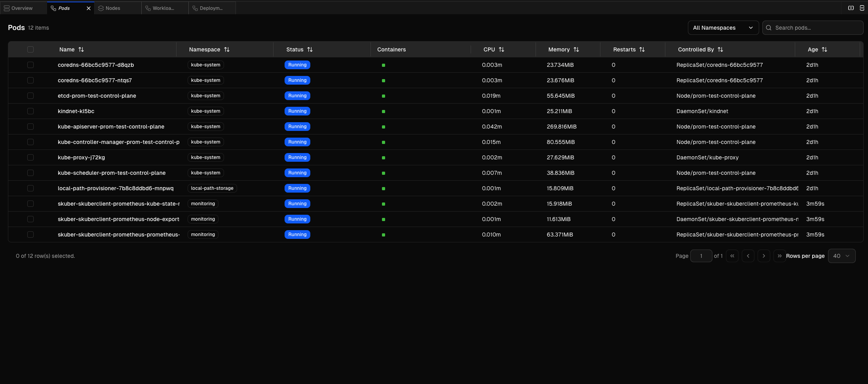
Task: Select all pods with header checkbox
Action: (30, 49)
